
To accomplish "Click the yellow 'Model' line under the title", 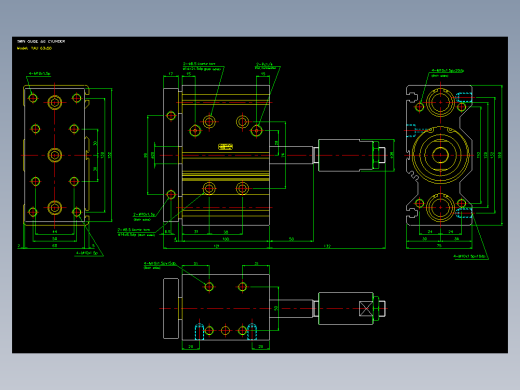I will 34,48.
